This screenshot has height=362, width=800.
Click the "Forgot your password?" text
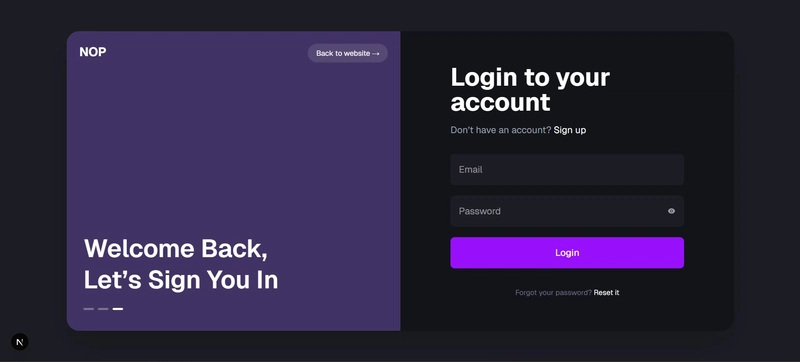coord(553,293)
